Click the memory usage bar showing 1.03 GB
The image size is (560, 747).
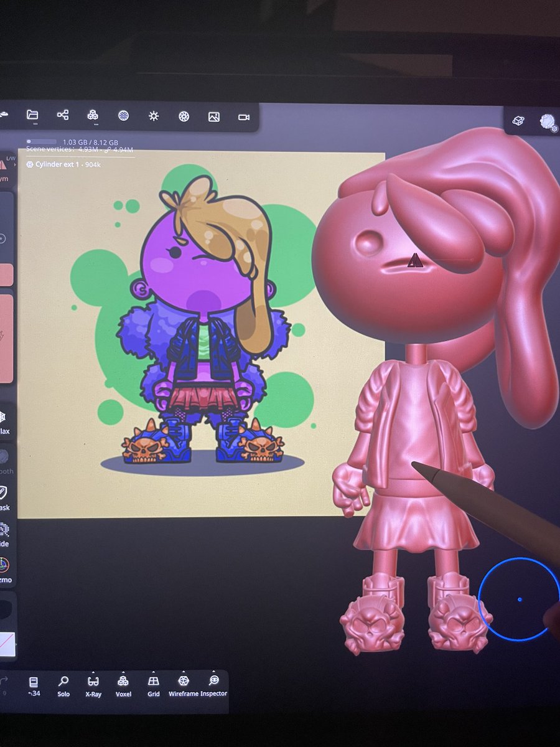point(45,142)
